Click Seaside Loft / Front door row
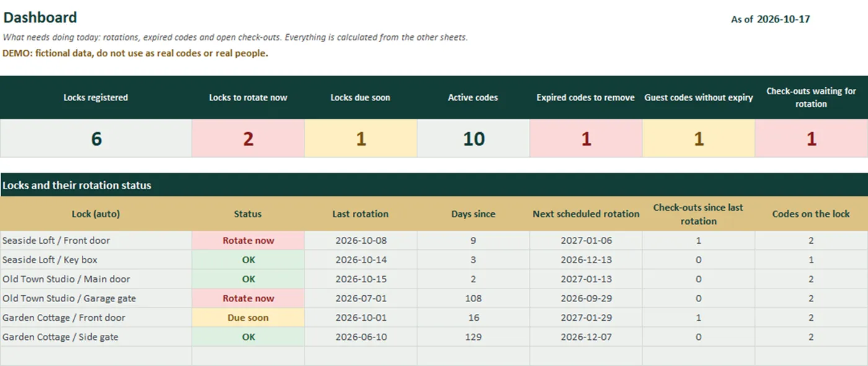Image resolution: width=868 pixels, height=366 pixels. coord(434,241)
